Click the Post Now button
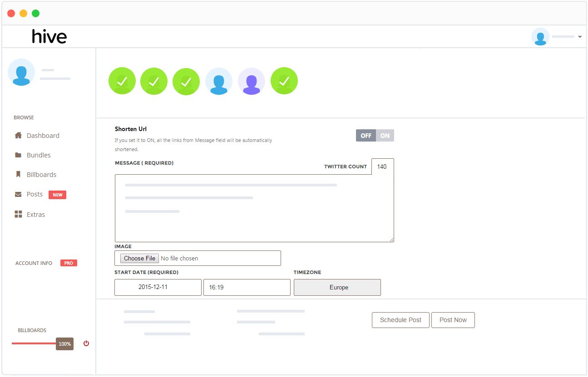Screen dimensions: 588x377 [453, 320]
